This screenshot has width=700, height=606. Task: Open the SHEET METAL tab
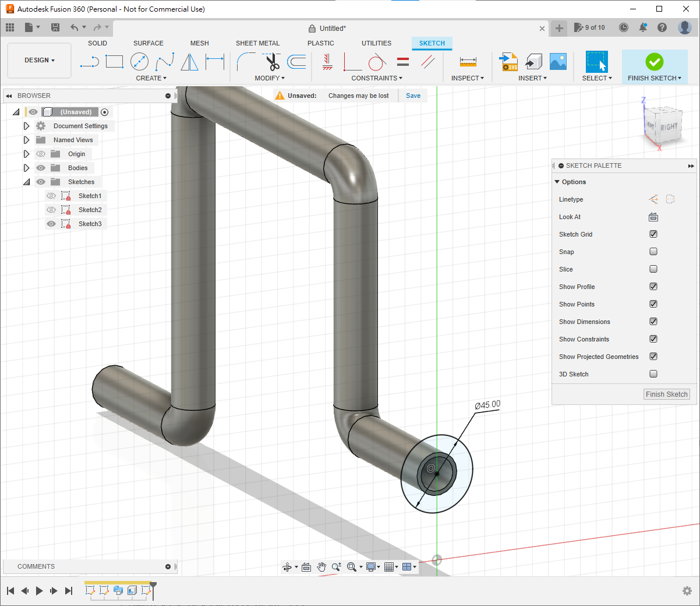(257, 43)
